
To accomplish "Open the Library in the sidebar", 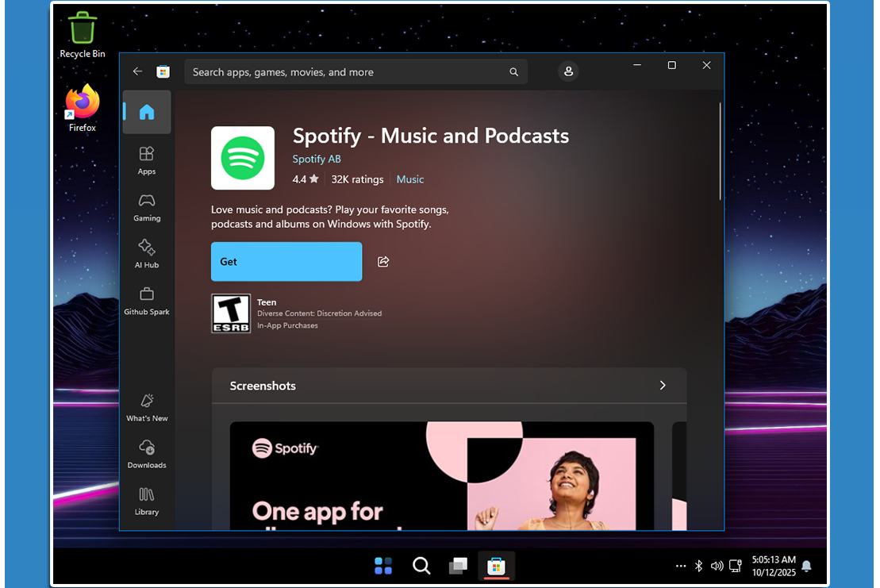I will 147,501.
